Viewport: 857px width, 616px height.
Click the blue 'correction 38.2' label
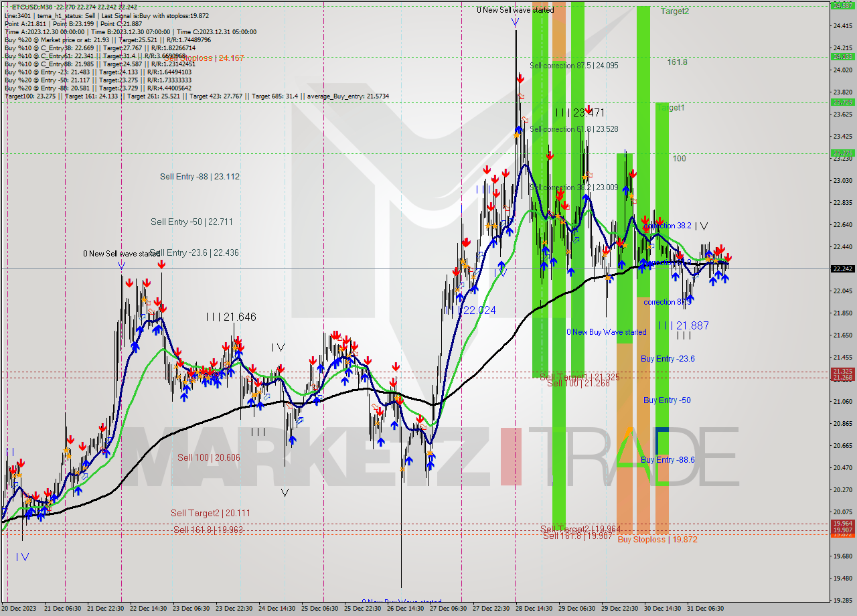click(x=667, y=226)
